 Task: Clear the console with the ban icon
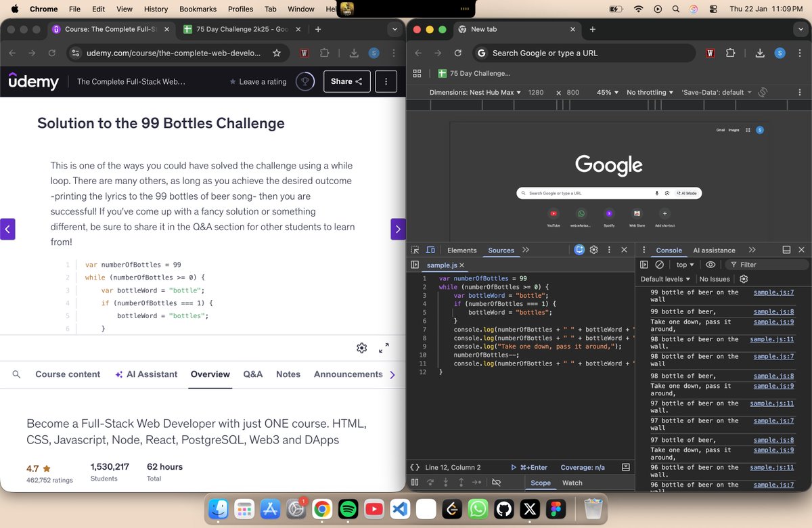pos(659,265)
